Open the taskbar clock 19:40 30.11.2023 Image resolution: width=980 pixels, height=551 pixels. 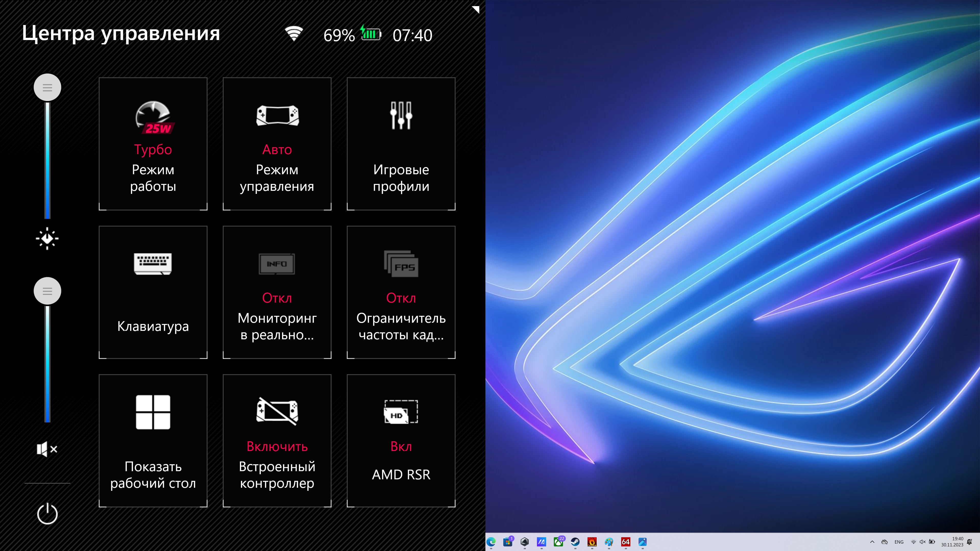(x=952, y=542)
